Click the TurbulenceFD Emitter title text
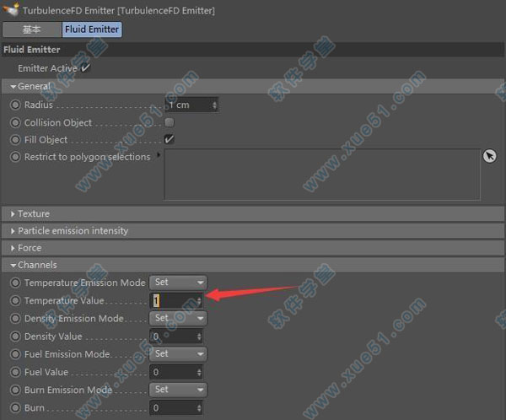506x420 pixels. pos(118,11)
